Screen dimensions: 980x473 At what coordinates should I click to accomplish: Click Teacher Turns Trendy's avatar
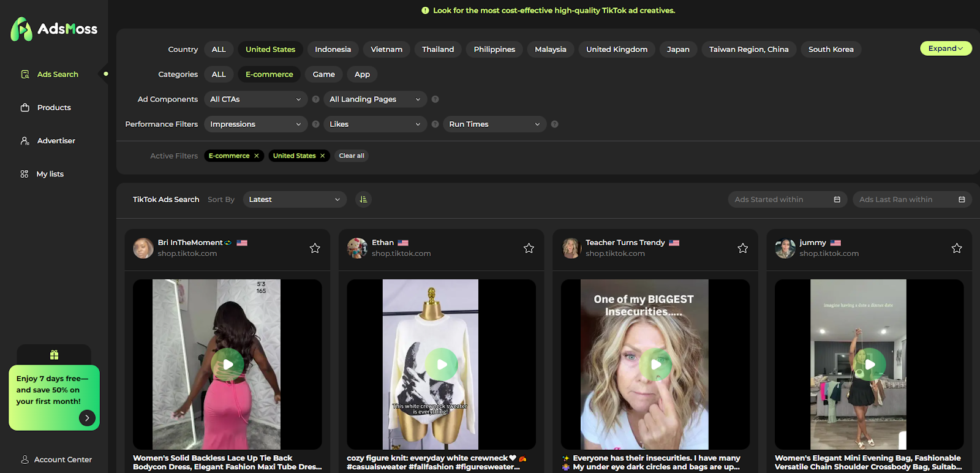pos(571,248)
